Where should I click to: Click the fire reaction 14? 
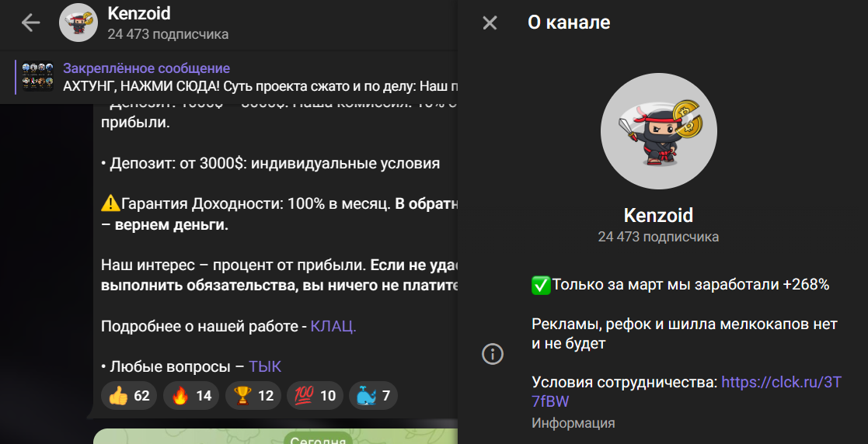click(191, 396)
